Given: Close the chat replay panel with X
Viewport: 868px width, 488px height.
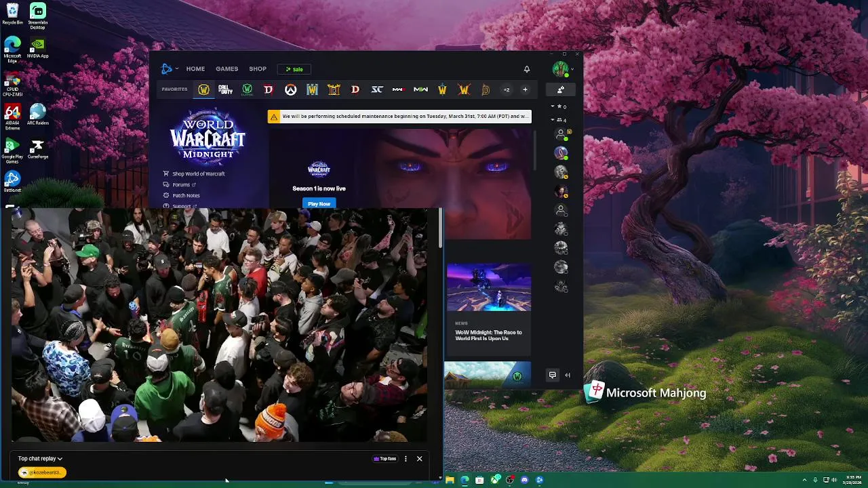Looking at the screenshot, I should [x=419, y=459].
